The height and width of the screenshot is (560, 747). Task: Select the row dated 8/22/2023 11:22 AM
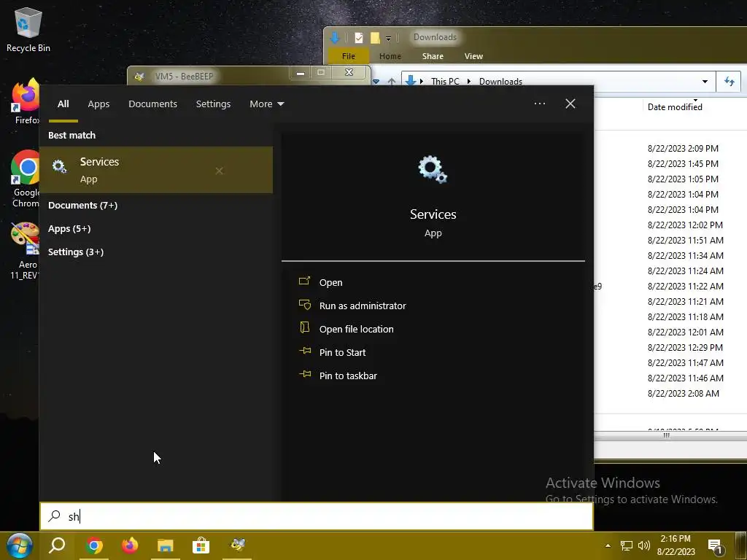pos(684,286)
